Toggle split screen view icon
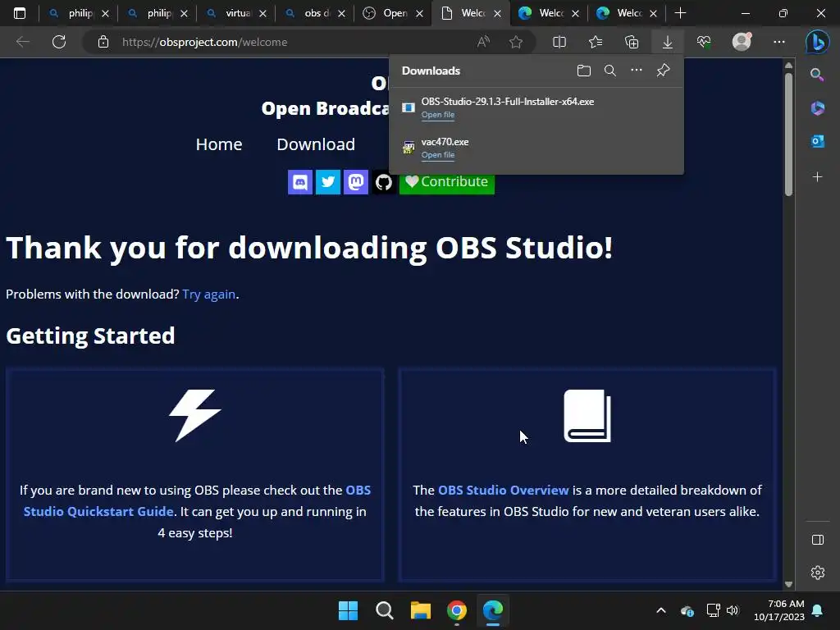 point(559,42)
